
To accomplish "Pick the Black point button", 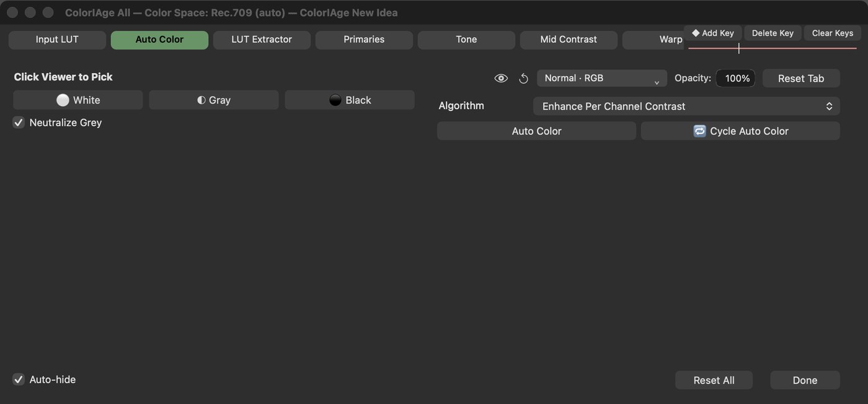I will coord(350,100).
